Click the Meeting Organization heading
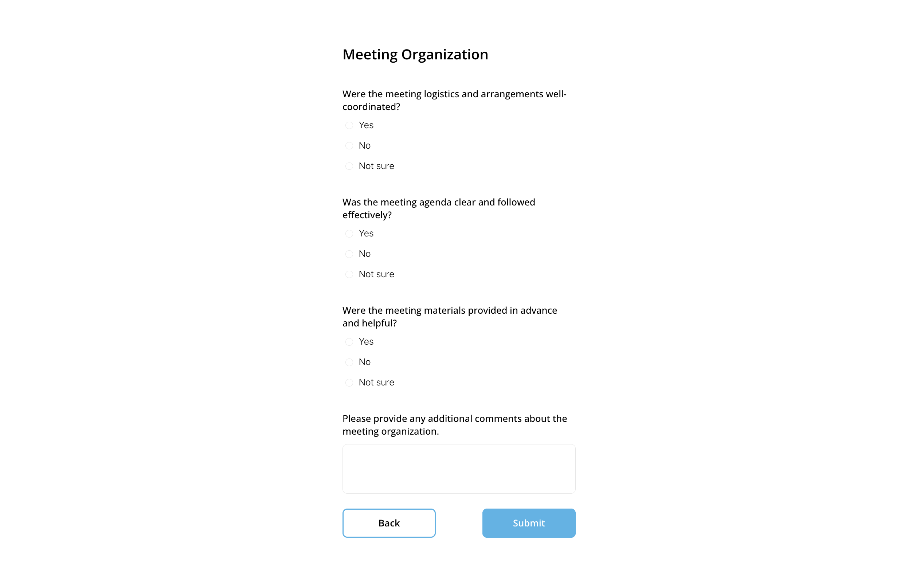 [x=415, y=54]
